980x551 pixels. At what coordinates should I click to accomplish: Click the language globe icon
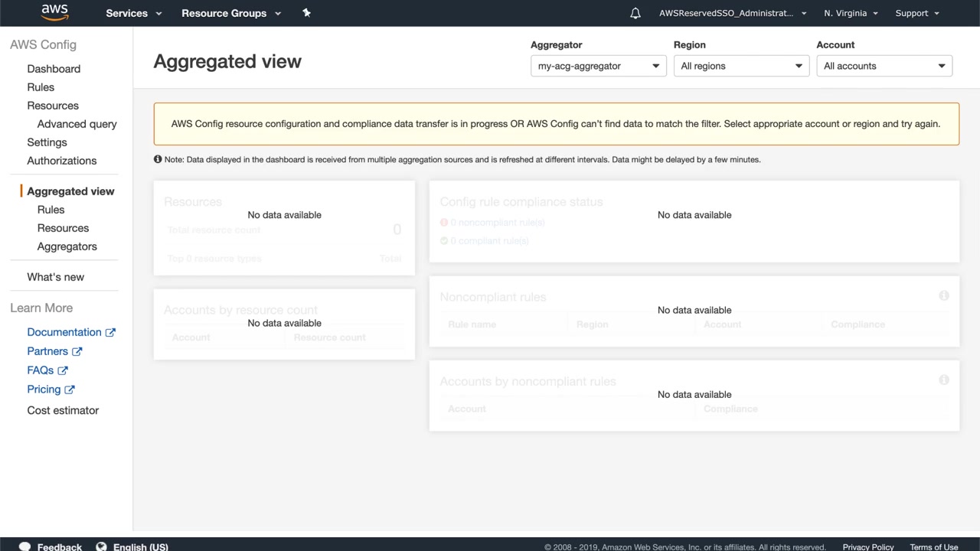pos(101,546)
